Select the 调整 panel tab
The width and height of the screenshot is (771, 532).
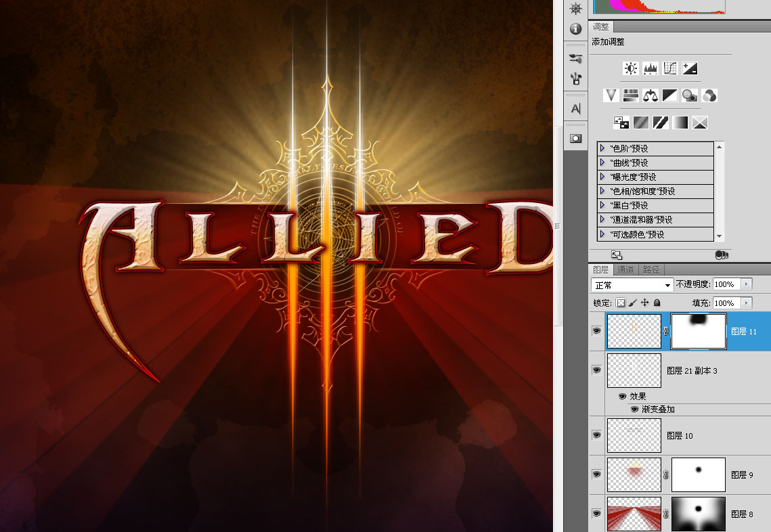(x=600, y=26)
